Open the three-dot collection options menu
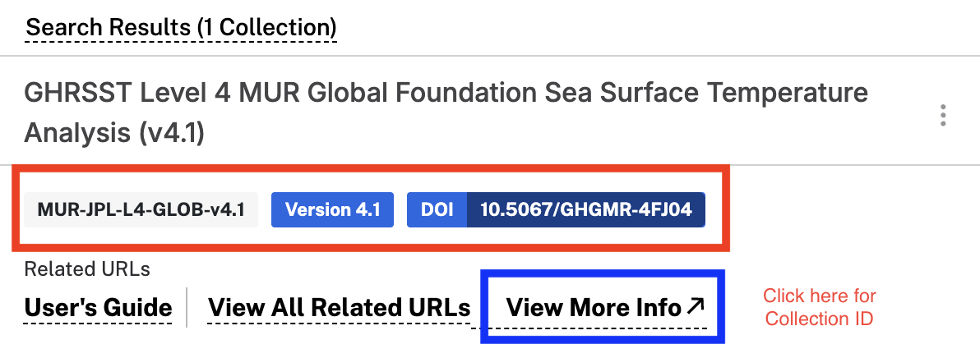 coord(942,116)
